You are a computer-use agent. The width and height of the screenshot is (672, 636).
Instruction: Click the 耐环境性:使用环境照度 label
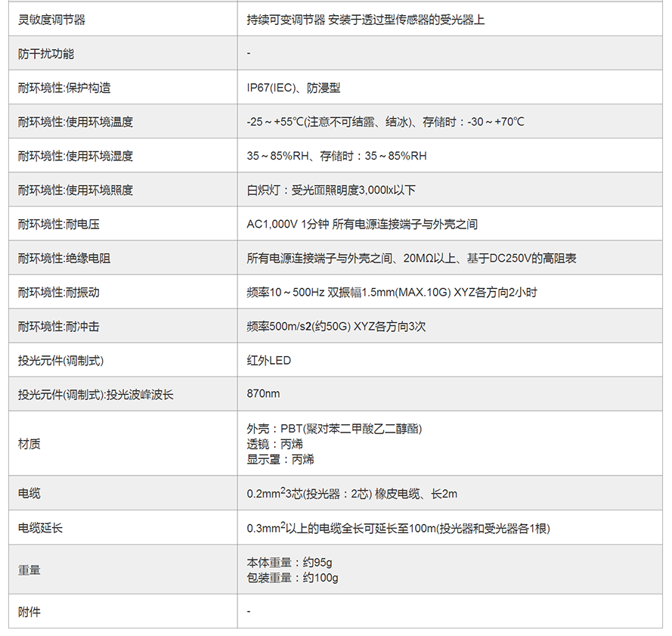point(76,190)
